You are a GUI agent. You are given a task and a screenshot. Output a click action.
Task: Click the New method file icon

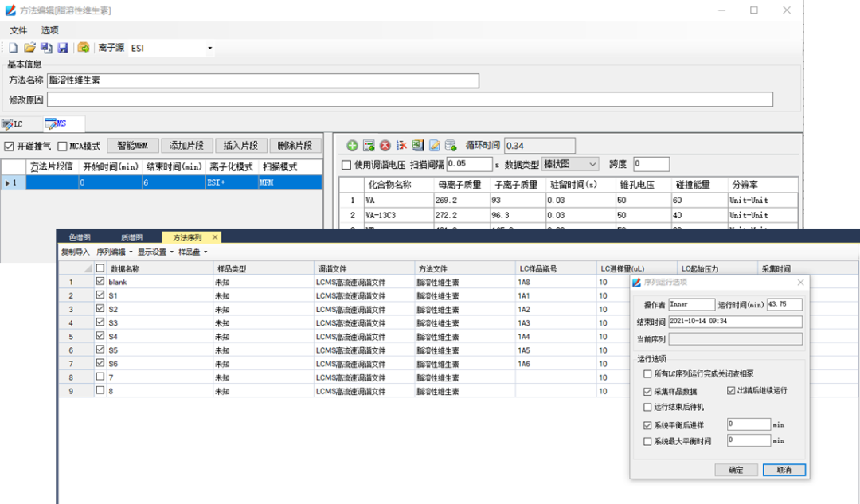pyautogui.click(x=14, y=49)
